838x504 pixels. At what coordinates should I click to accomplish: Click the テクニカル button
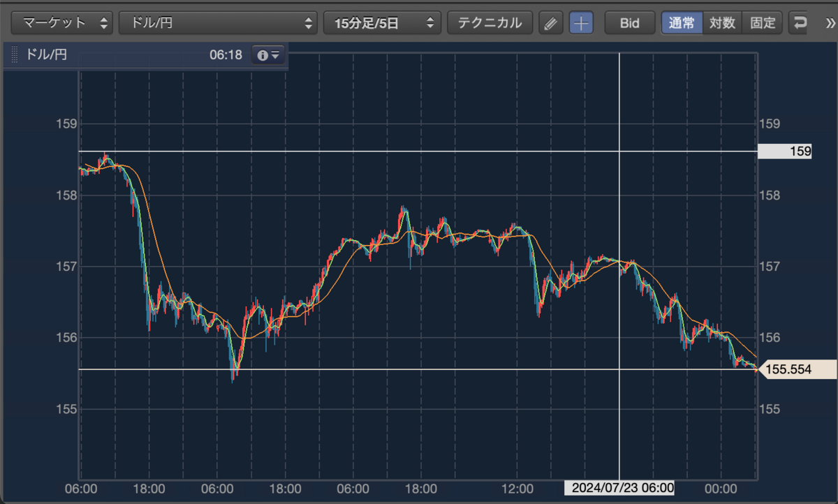490,23
